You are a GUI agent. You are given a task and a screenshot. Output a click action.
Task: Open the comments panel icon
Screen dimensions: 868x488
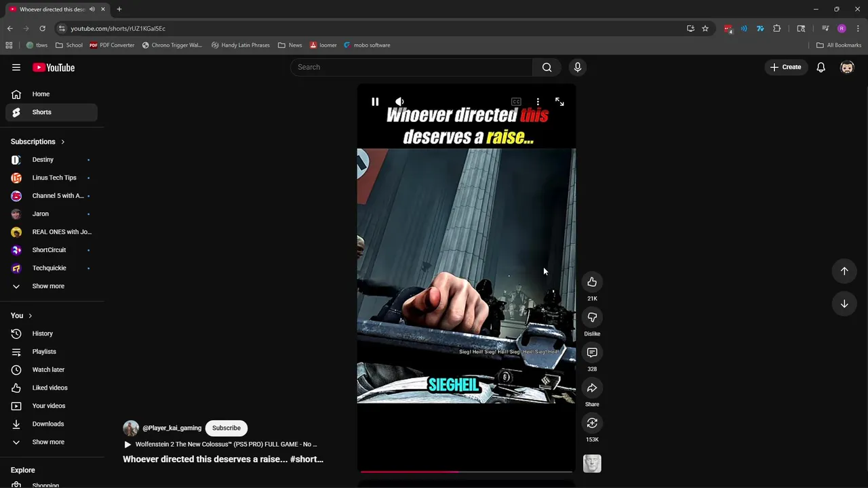pyautogui.click(x=592, y=352)
